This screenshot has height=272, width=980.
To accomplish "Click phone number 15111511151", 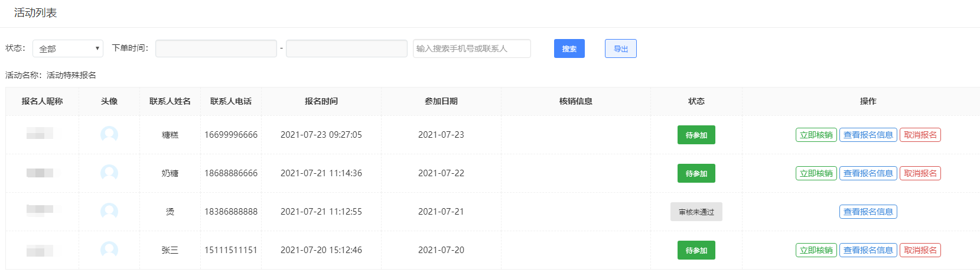I will click(x=231, y=250).
